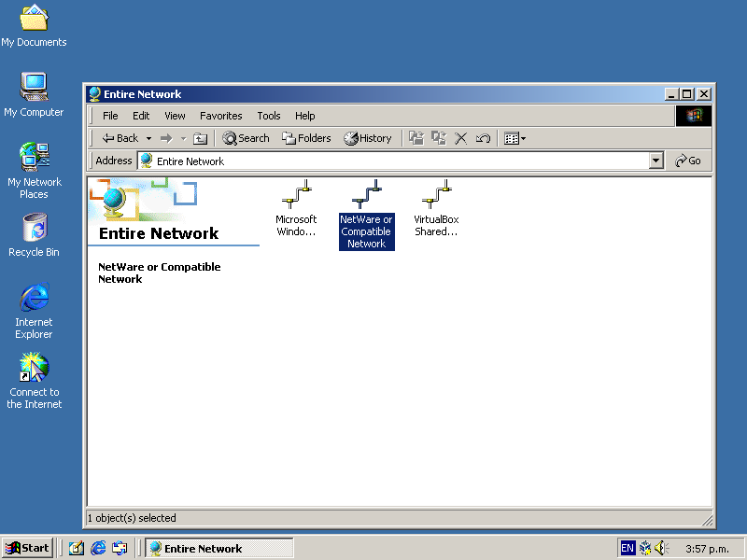Launch Outlook Express from quick launch
Viewport: 747px width, 560px height.
120,549
